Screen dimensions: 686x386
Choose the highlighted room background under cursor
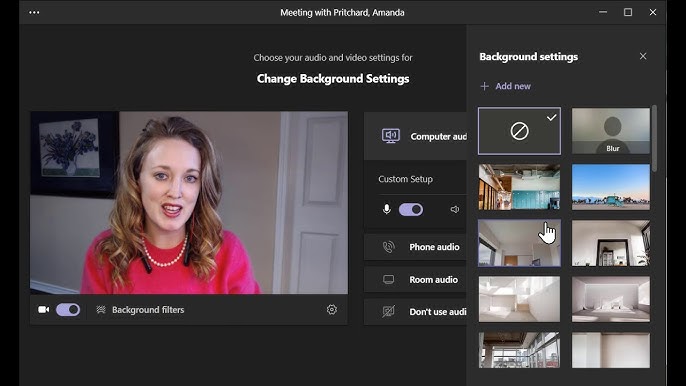coord(519,243)
